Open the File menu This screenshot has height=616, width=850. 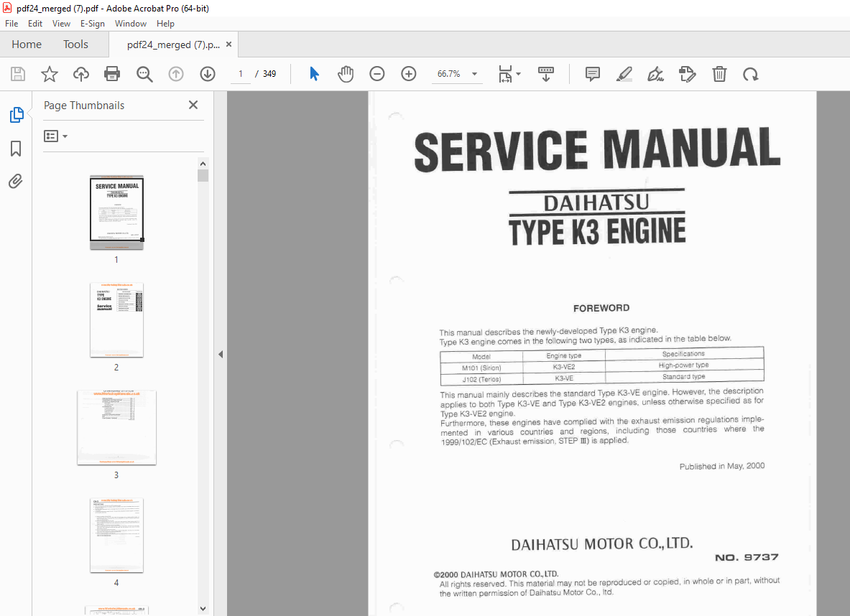coord(11,23)
